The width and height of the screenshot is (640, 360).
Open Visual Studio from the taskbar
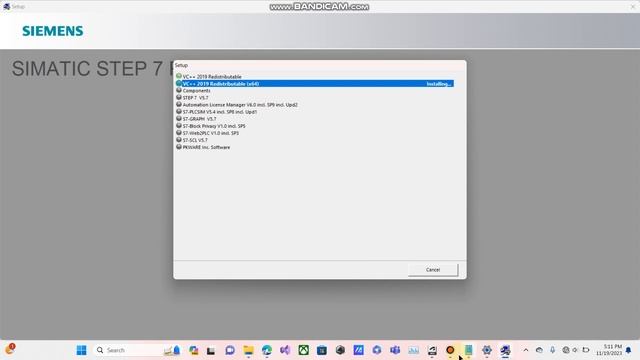(285, 350)
